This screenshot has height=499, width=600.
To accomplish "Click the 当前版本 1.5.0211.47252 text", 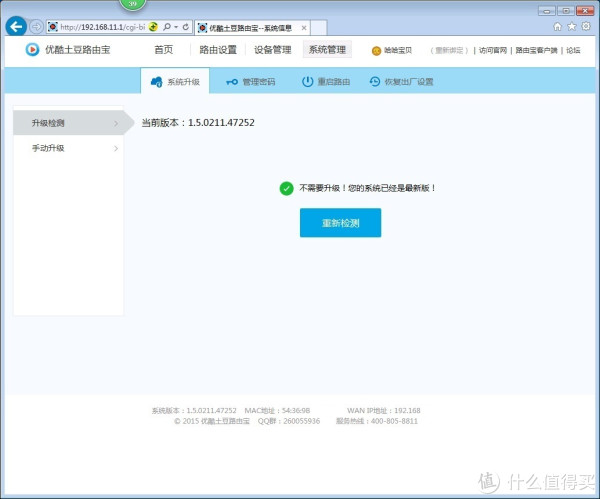I will (x=198, y=123).
